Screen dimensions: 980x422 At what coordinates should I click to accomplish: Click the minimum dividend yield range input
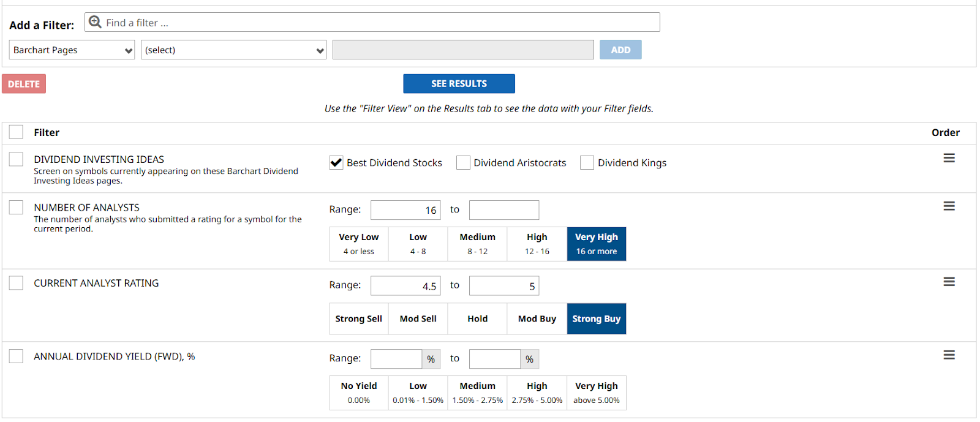click(396, 359)
